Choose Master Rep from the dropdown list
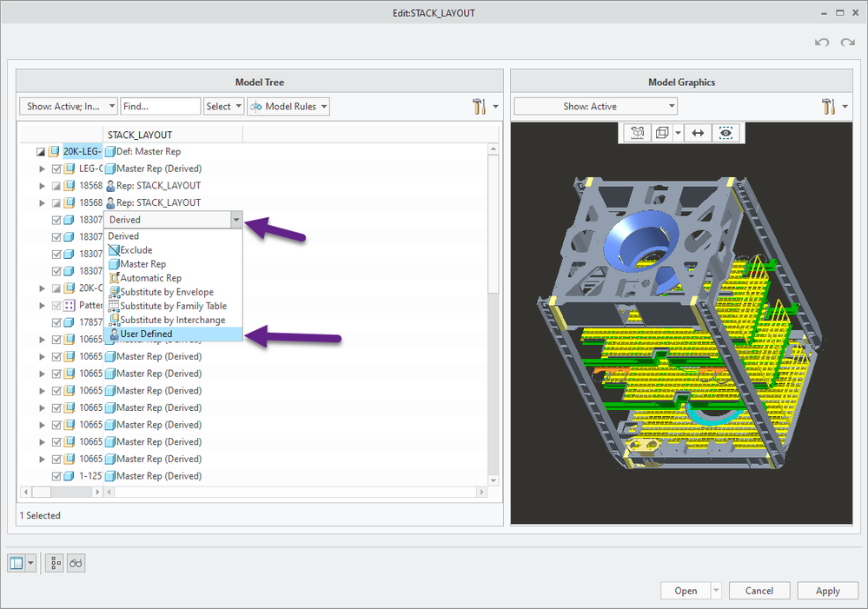Viewport: 868px width, 609px height. tap(173, 264)
